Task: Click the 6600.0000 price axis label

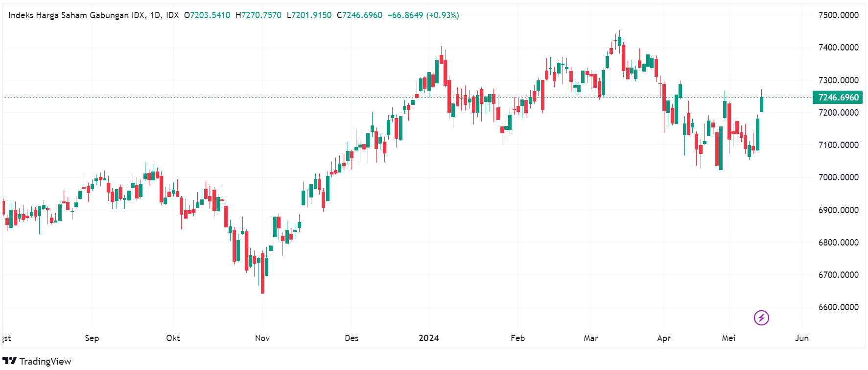Action: point(838,307)
